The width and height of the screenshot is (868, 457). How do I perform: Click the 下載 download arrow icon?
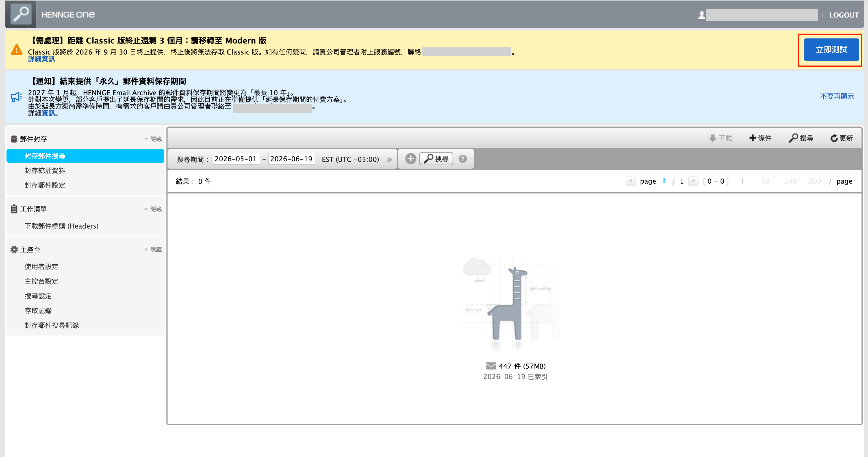[x=712, y=138]
